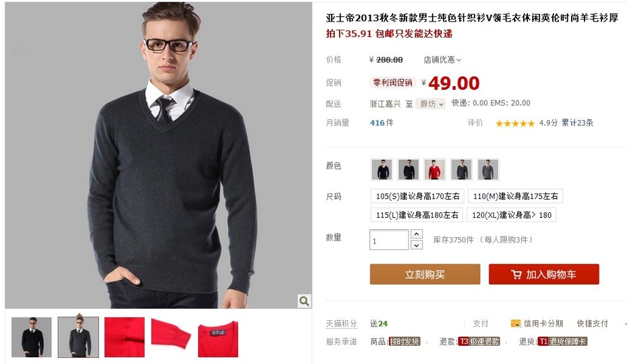The image size is (627, 364).
Task: Click the T1 退货保障卡 badge
Action: click(563, 342)
